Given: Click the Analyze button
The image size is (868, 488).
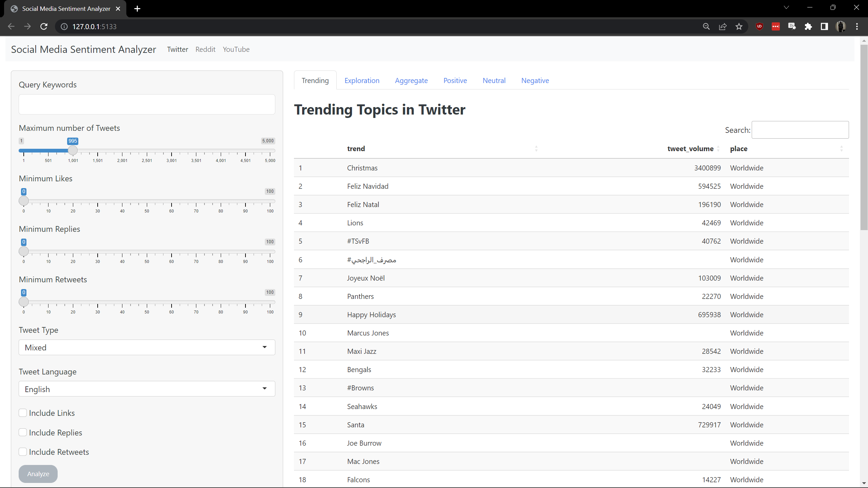Looking at the screenshot, I should pos(38,474).
